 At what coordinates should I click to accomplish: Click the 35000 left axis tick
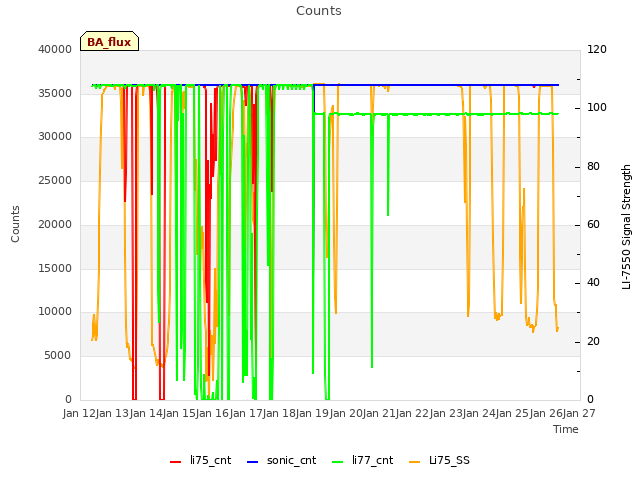pyautogui.click(x=55, y=93)
